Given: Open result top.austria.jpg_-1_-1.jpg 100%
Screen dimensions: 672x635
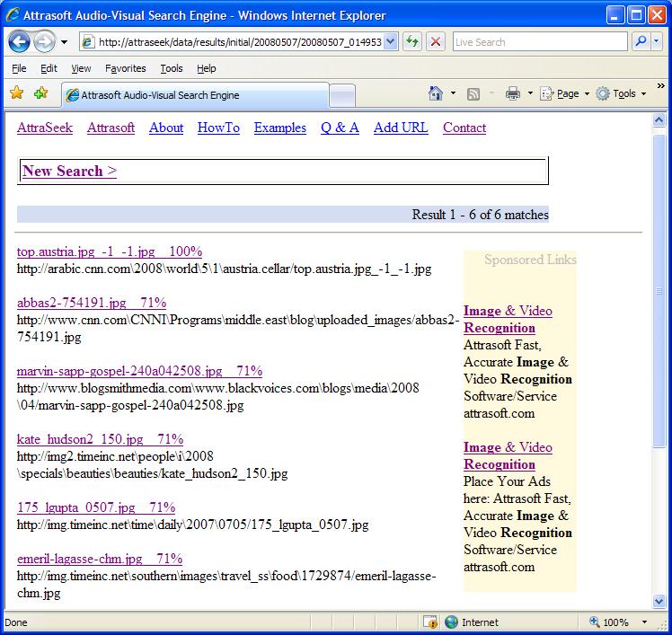Looking at the screenshot, I should tap(110, 251).
